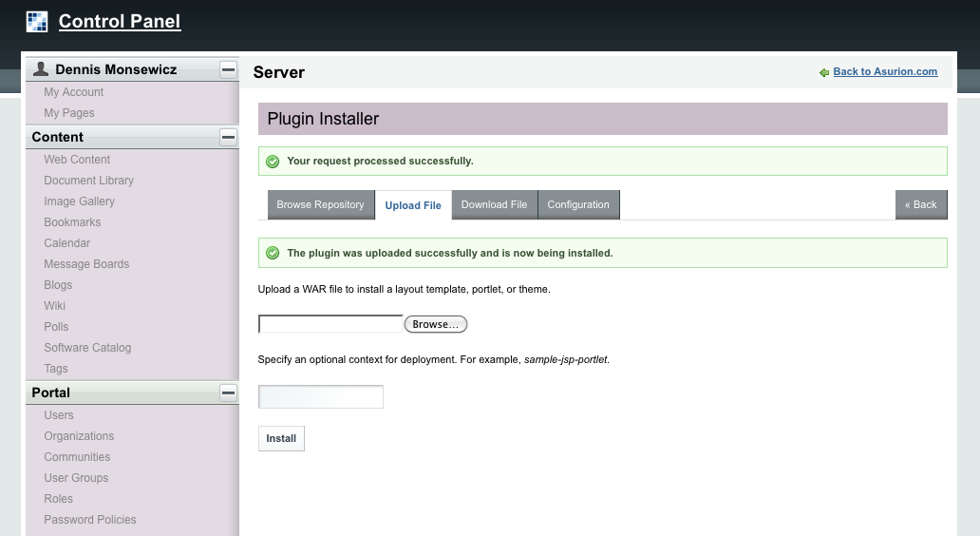Collapse the Content section
The image size is (980, 536).
[228, 137]
